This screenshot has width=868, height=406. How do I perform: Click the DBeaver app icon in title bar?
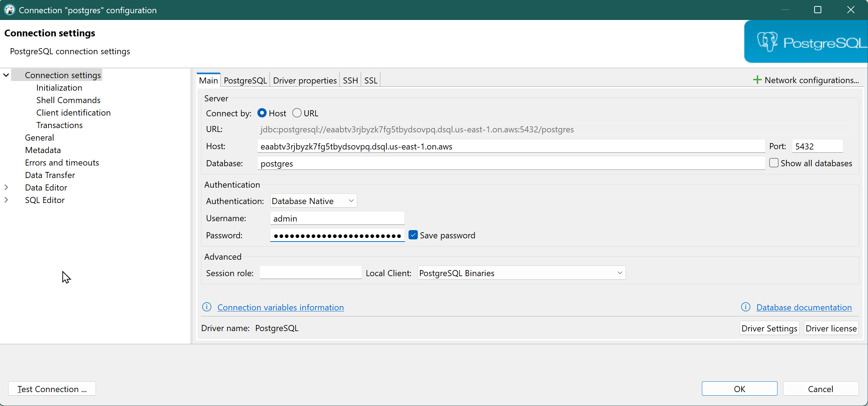pos(10,10)
